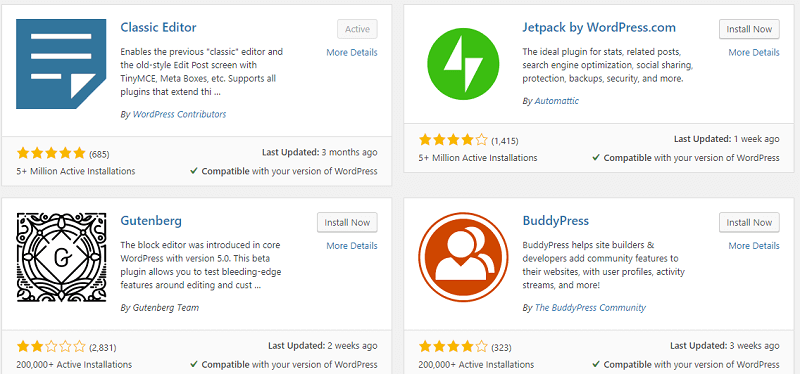Viewport: 800px width, 374px height.
Task: Click the Classic Editor plugin icon
Action: [x=61, y=64]
